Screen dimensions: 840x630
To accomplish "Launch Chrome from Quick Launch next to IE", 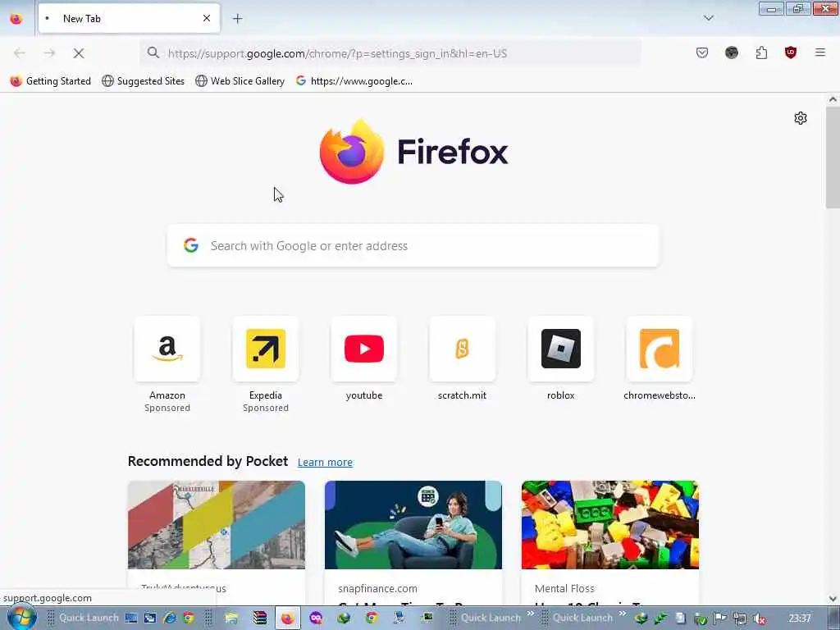I will pyautogui.click(x=189, y=619).
